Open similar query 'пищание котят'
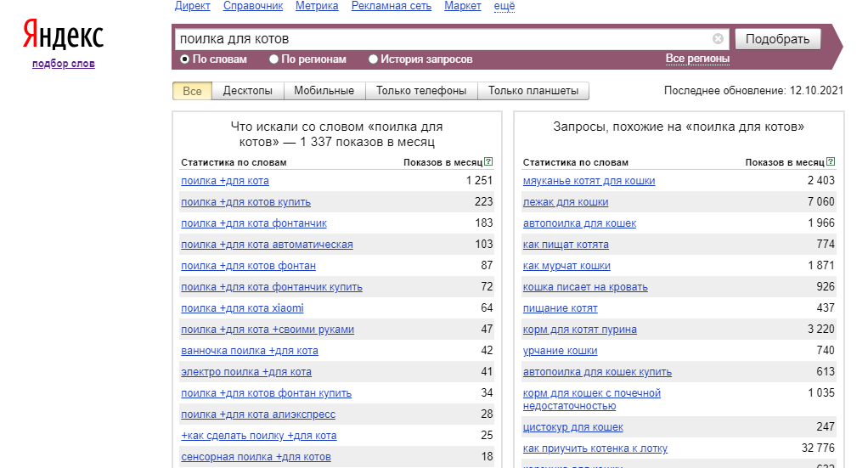The width and height of the screenshot is (868, 468). coord(561,308)
